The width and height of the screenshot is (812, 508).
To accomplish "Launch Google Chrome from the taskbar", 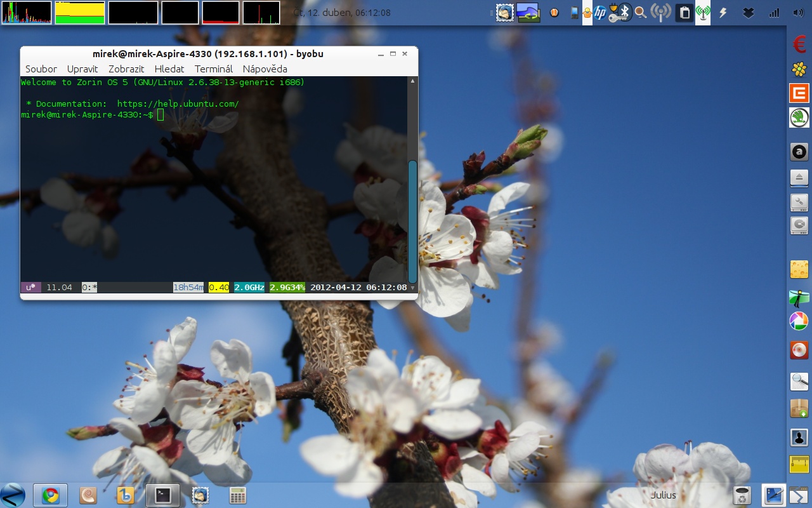I will pyautogui.click(x=51, y=495).
